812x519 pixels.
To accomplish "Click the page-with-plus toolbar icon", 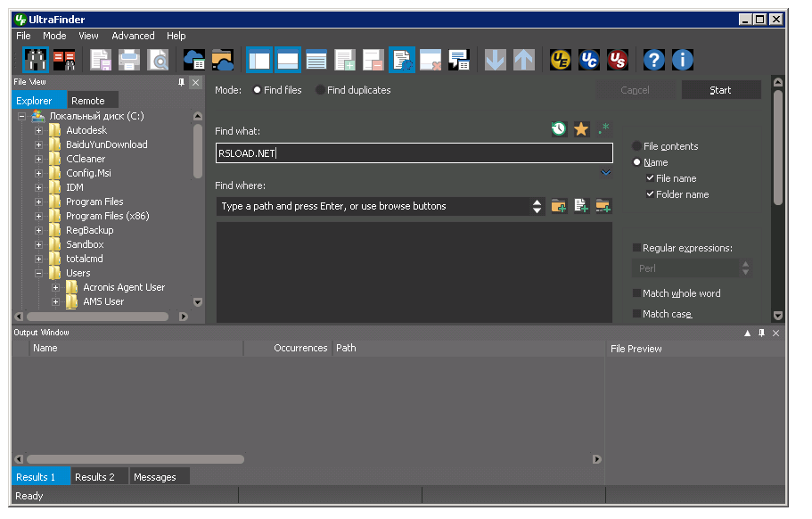I will [344, 60].
